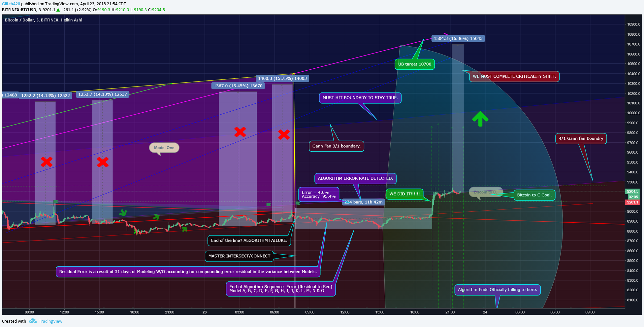This screenshot has height=327, width=644.
Task: Click the 1253.7 (14.13%) 12537 measurement label
Action: pyautogui.click(x=103, y=94)
